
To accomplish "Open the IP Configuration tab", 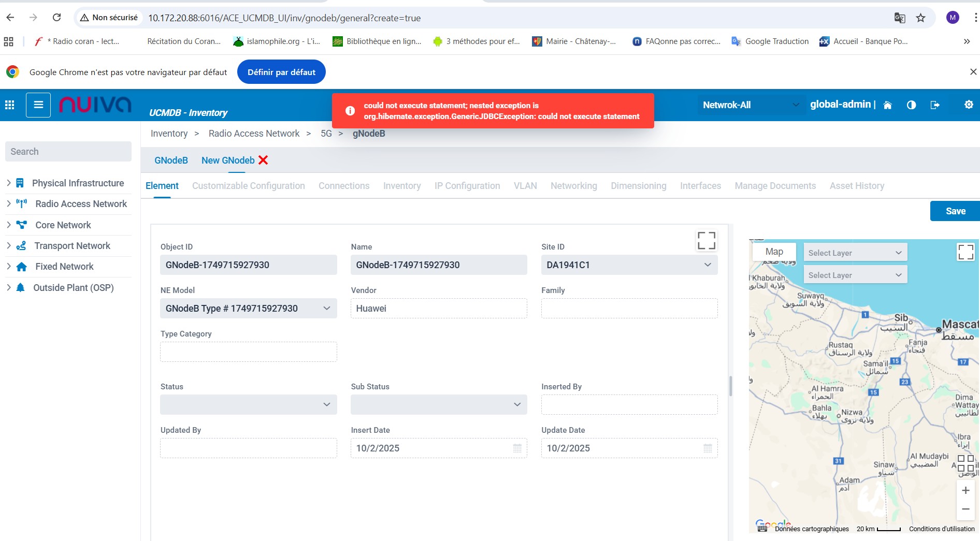I will (x=467, y=186).
